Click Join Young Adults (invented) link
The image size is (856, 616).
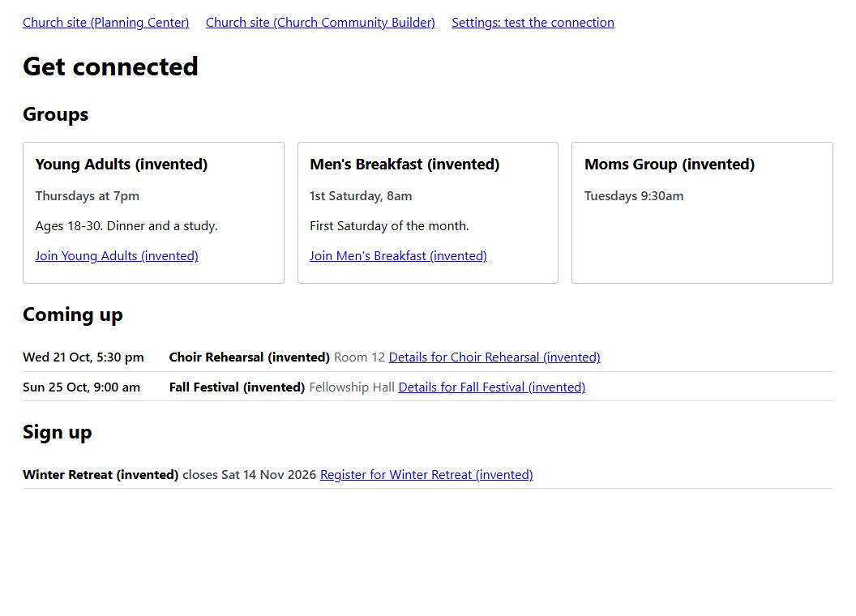pos(117,255)
